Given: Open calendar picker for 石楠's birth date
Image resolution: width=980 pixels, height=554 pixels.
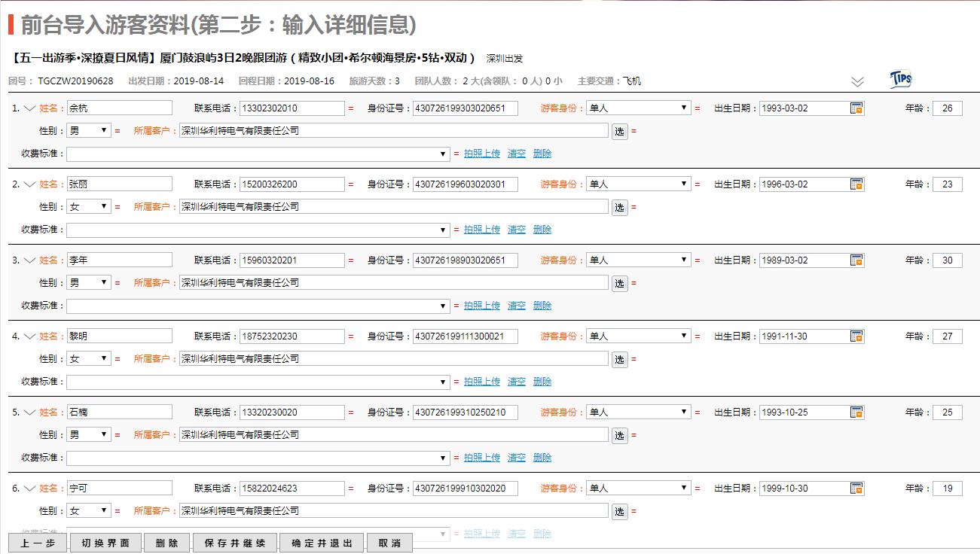Looking at the screenshot, I should click(856, 412).
